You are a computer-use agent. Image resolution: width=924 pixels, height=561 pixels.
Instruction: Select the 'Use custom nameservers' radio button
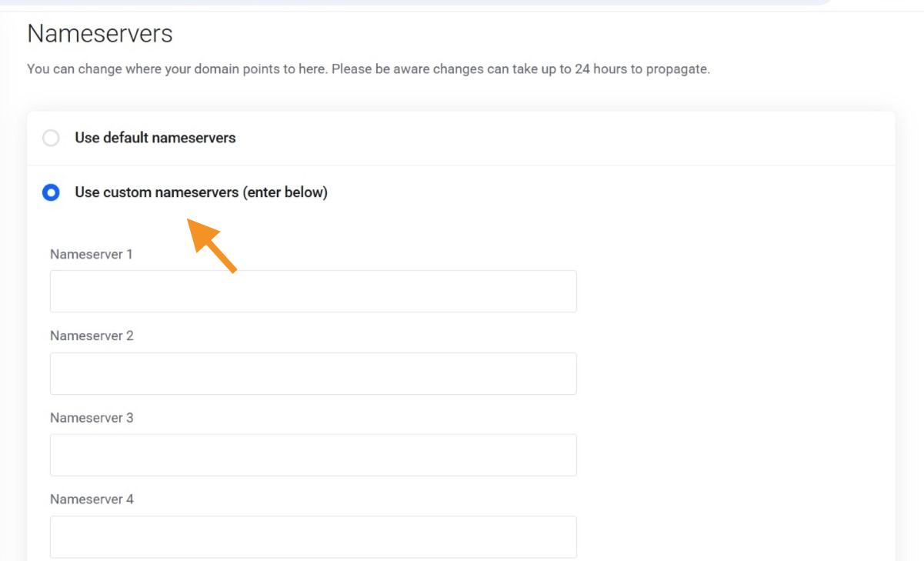[x=51, y=192]
